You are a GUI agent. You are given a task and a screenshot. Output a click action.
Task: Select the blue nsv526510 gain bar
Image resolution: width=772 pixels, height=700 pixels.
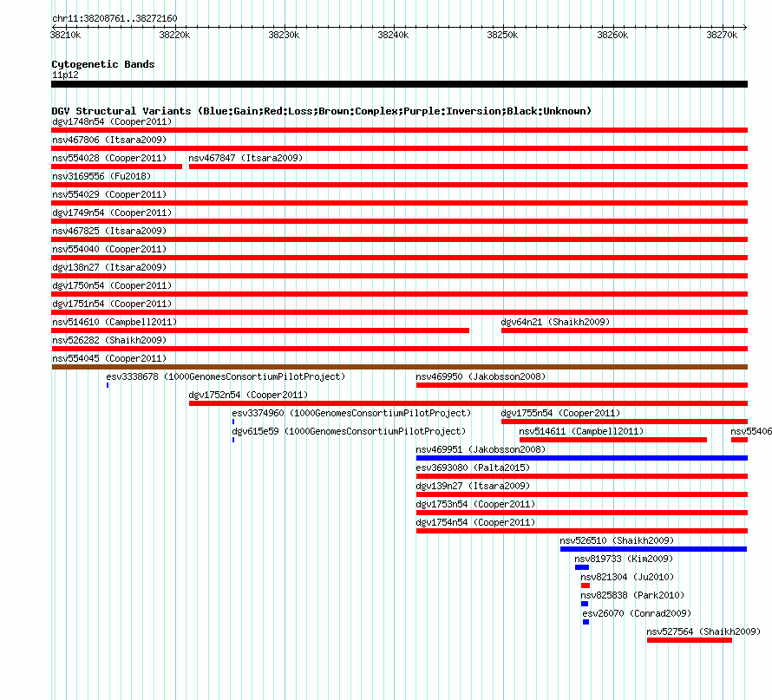[x=653, y=549]
